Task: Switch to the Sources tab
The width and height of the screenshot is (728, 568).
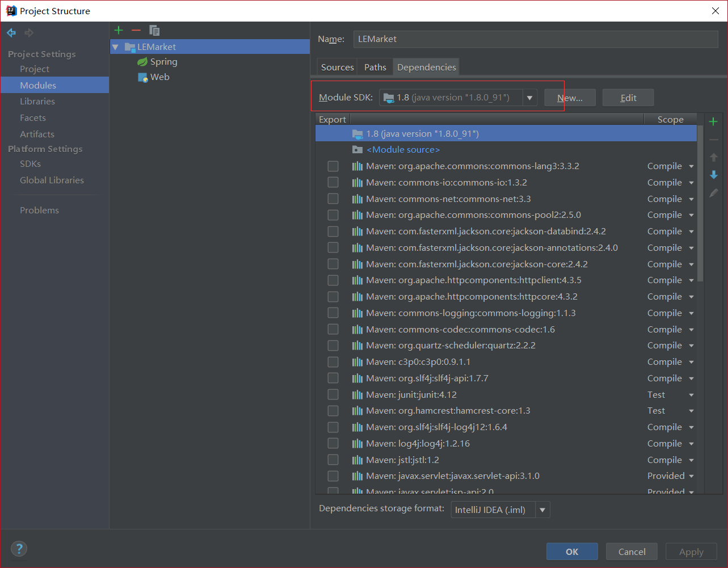Action: click(x=337, y=67)
